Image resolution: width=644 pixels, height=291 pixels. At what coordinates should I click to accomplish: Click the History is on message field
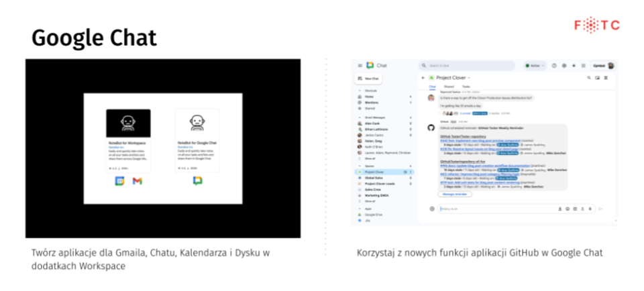coord(517,209)
